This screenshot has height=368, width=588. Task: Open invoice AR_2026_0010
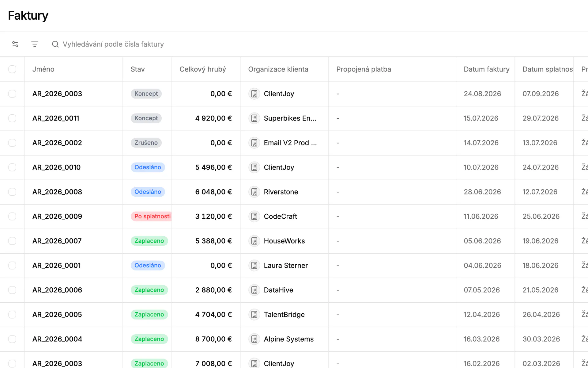[57, 167]
